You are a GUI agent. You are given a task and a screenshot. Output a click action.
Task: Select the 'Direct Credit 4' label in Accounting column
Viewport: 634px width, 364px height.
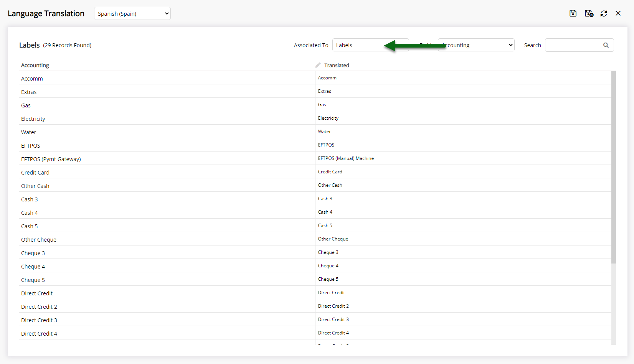tap(39, 334)
